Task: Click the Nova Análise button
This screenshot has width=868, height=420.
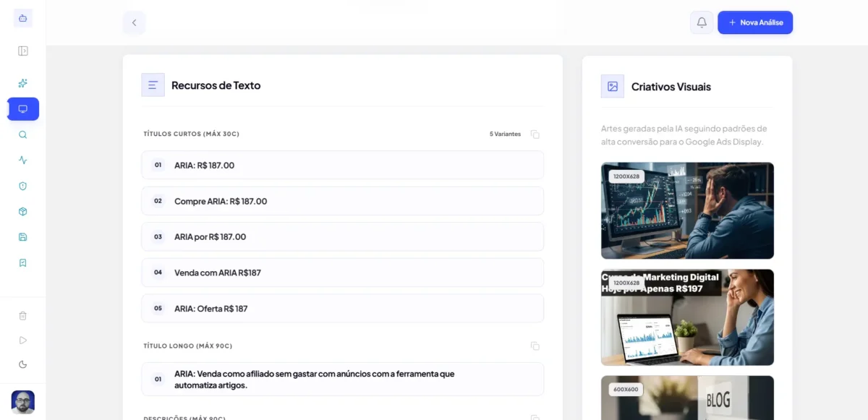Action: (755, 22)
